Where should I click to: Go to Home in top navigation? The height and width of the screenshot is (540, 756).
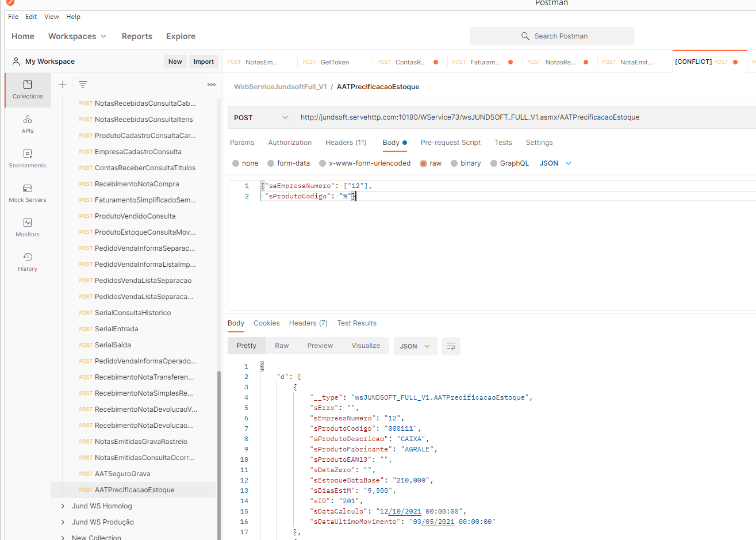click(23, 36)
